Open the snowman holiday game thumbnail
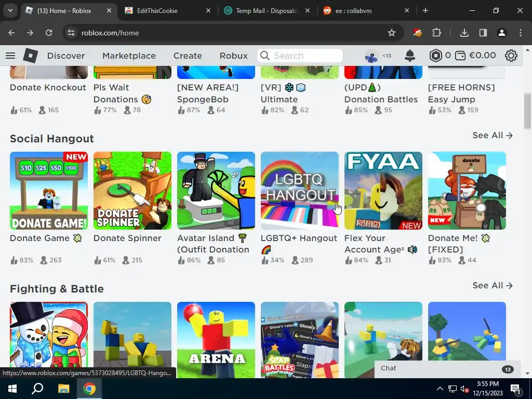Image resolution: width=532 pixels, height=399 pixels. [x=49, y=336]
